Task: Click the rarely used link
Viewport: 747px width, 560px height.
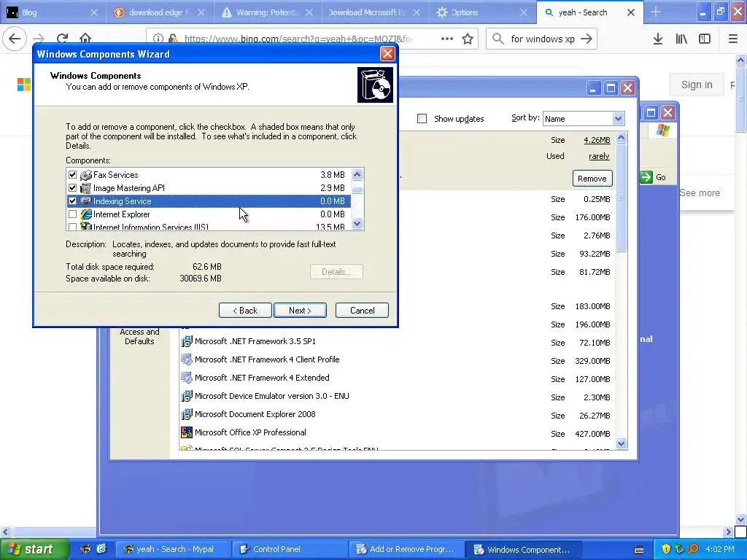Action: 599,156
